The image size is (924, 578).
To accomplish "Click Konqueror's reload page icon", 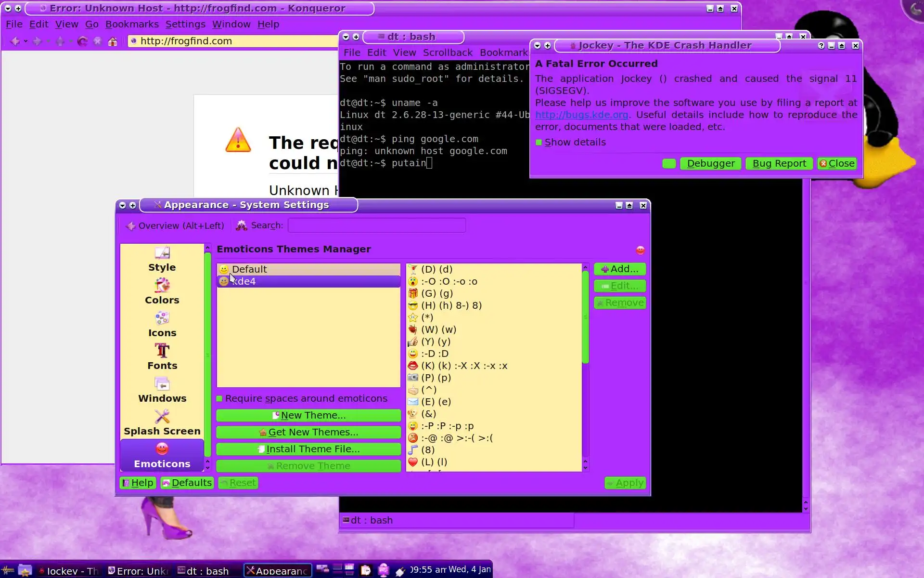I will 82,41.
